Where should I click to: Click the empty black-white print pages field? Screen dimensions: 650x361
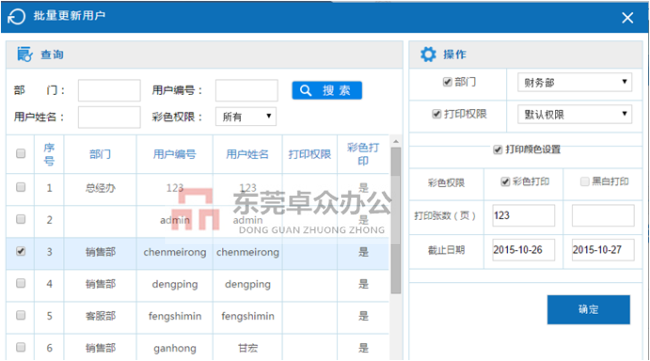(603, 216)
